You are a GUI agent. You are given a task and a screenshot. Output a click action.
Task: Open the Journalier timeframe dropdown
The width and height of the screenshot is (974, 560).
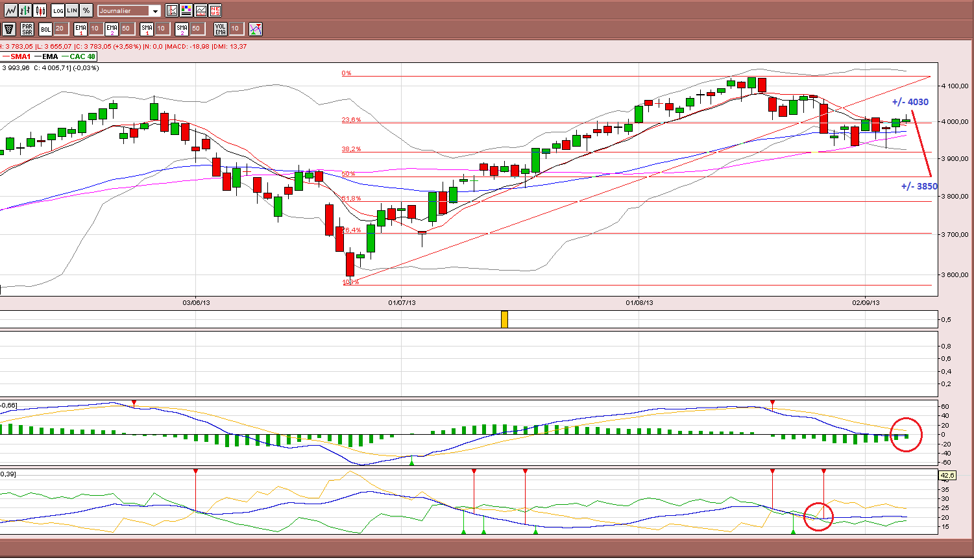tap(129, 11)
